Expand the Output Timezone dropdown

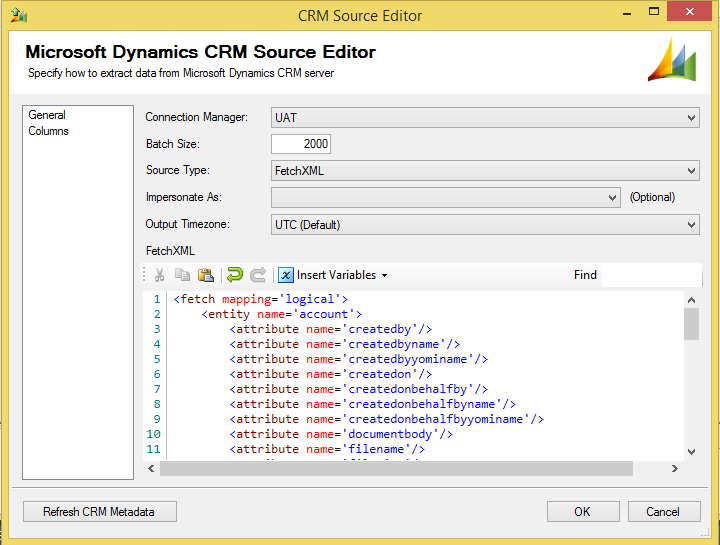pyautogui.click(x=691, y=225)
